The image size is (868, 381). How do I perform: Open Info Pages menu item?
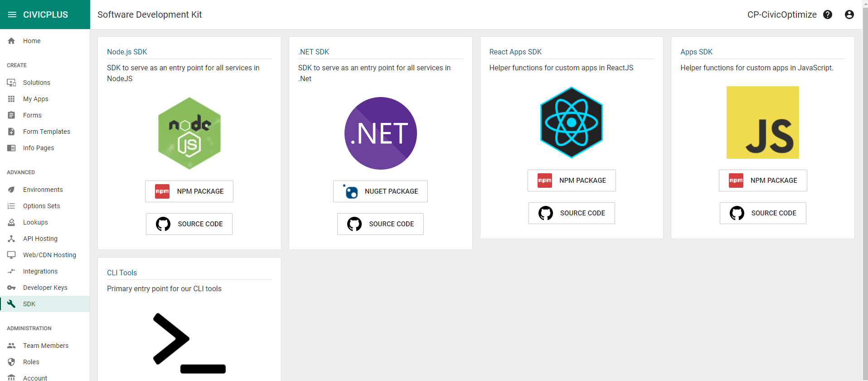point(45,148)
